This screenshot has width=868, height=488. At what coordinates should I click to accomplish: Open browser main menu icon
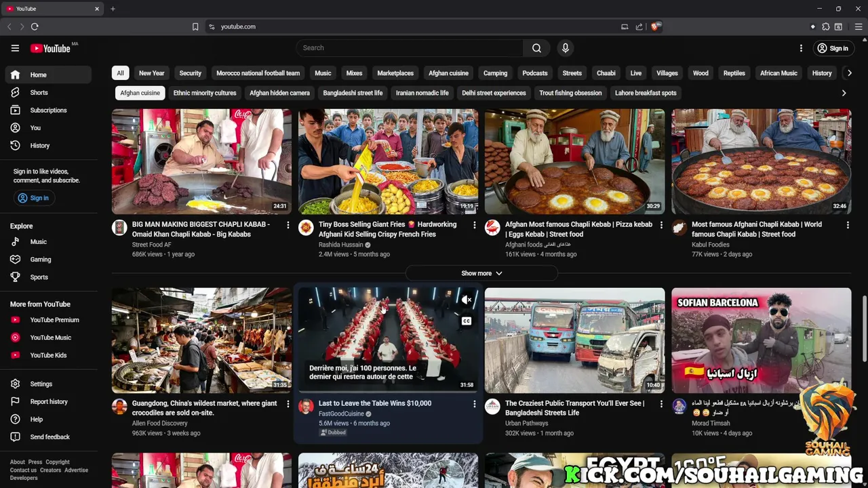coord(859,26)
